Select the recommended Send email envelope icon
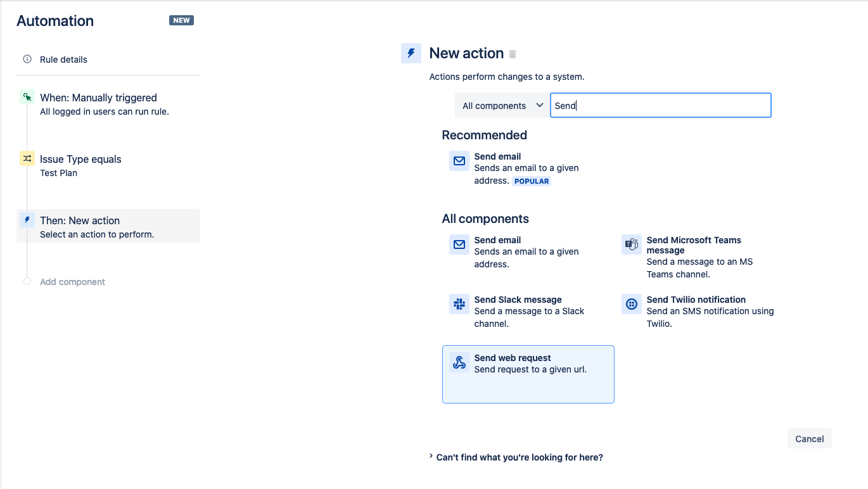Screen dimensions: 868x489 [459, 160]
